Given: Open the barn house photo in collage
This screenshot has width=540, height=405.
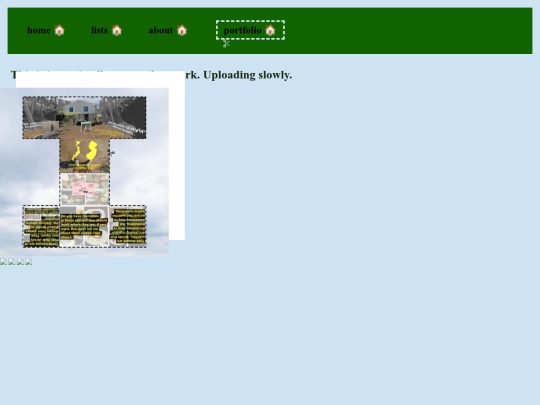Looking at the screenshot, I should [x=84, y=118].
